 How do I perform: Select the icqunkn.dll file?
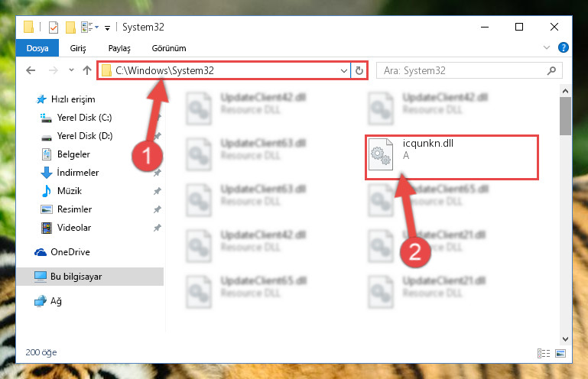click(x=451, y=157)
